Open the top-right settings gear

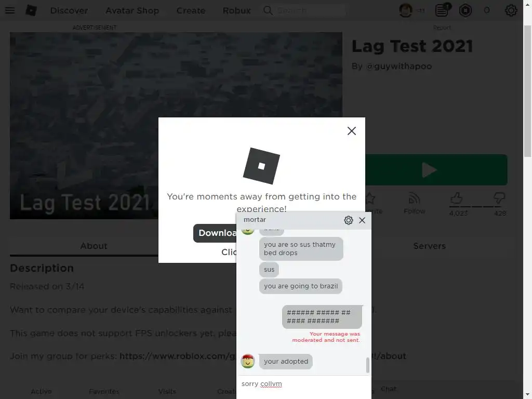coord(511,10)
